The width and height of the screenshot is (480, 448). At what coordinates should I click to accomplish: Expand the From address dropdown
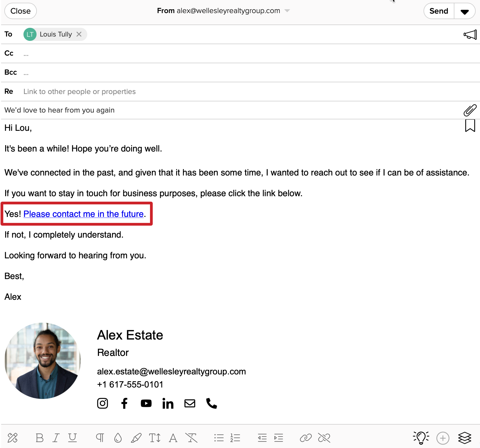tap(287, 11)
